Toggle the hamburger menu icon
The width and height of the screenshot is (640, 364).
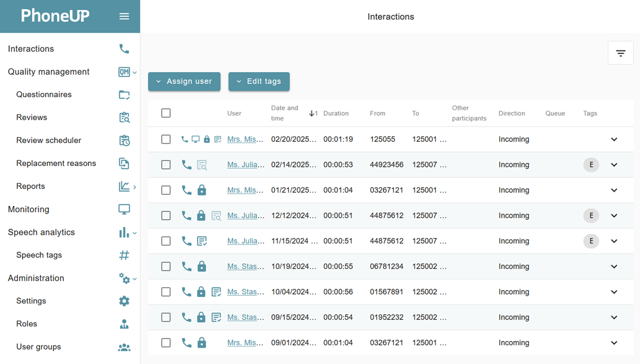pyautogui.click(x=124, y=16)
